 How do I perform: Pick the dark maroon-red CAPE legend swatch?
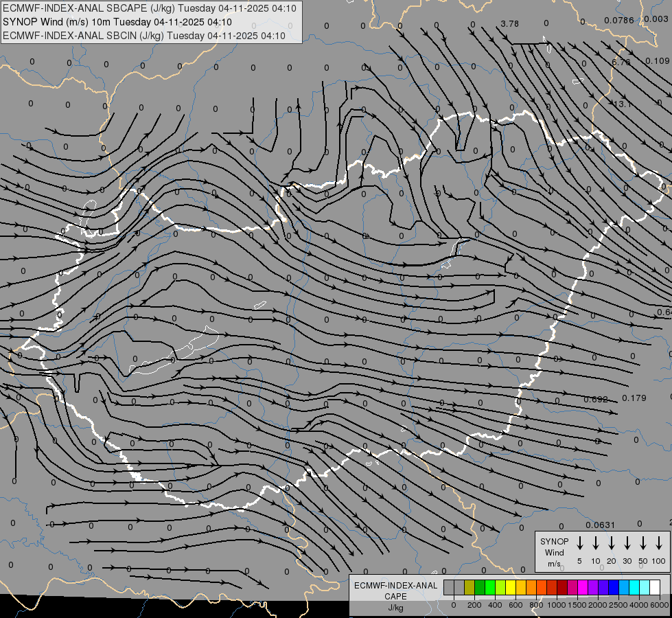pos(562,587)
